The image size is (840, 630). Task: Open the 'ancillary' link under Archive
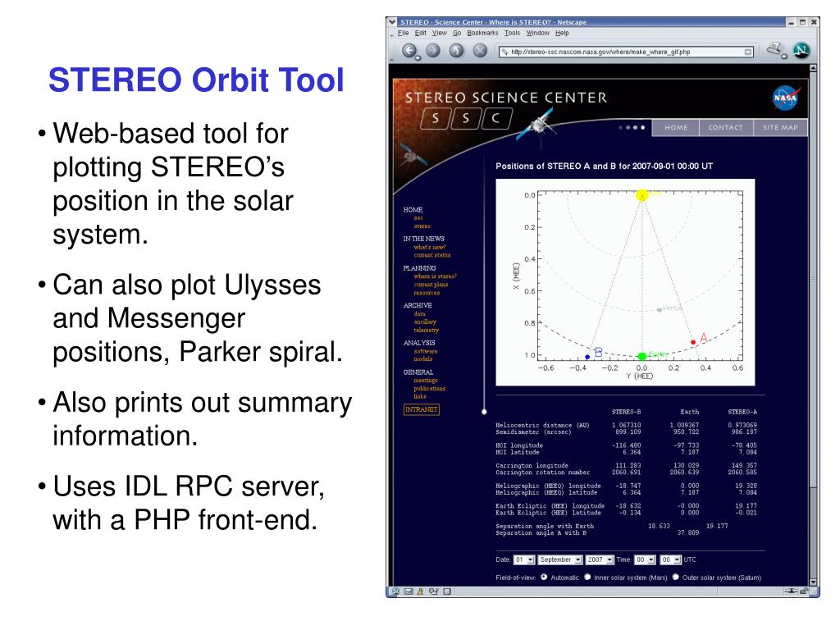tap(425, 322)
